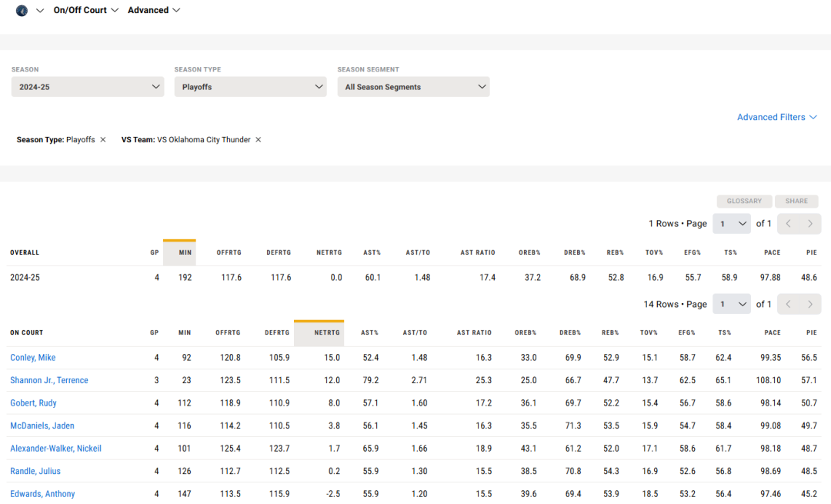Viewport: 831px width, 504px height.
Task: Open the Season Type Playoffs dropdown
Action: click(250, 87)
